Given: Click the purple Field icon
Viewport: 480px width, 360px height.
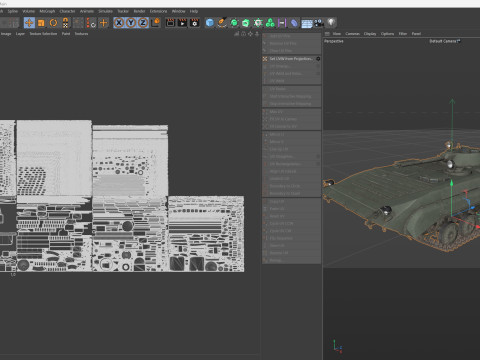Looking at the screenshot, I should point(282,23).
